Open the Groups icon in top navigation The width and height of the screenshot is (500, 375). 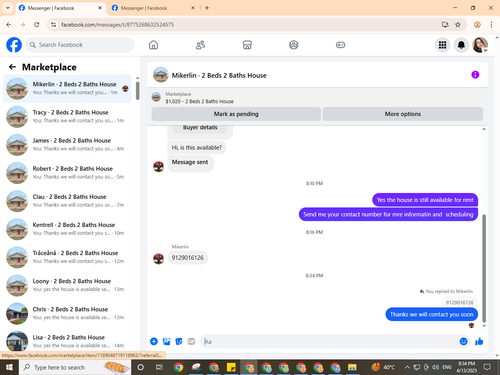click(x=294, y=45)
